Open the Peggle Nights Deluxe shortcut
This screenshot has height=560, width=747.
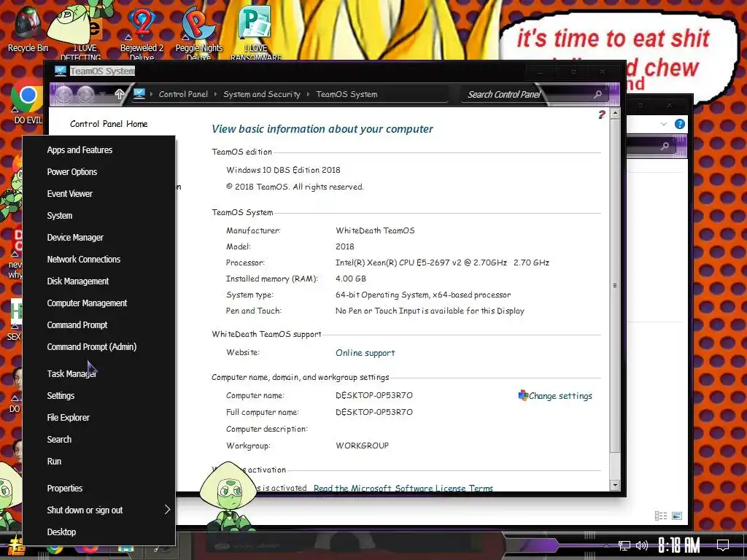[x=198, y=31]
